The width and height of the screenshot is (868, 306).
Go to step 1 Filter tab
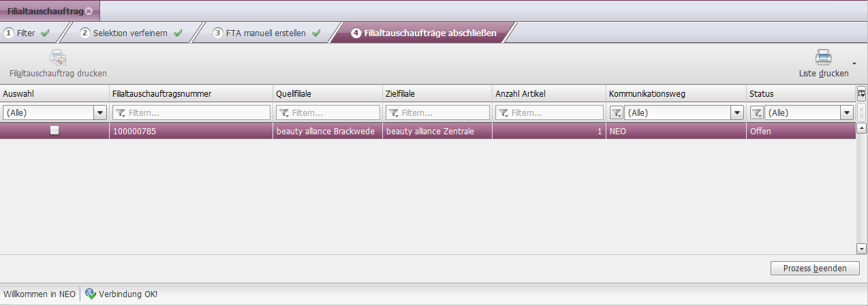(27, 33)
